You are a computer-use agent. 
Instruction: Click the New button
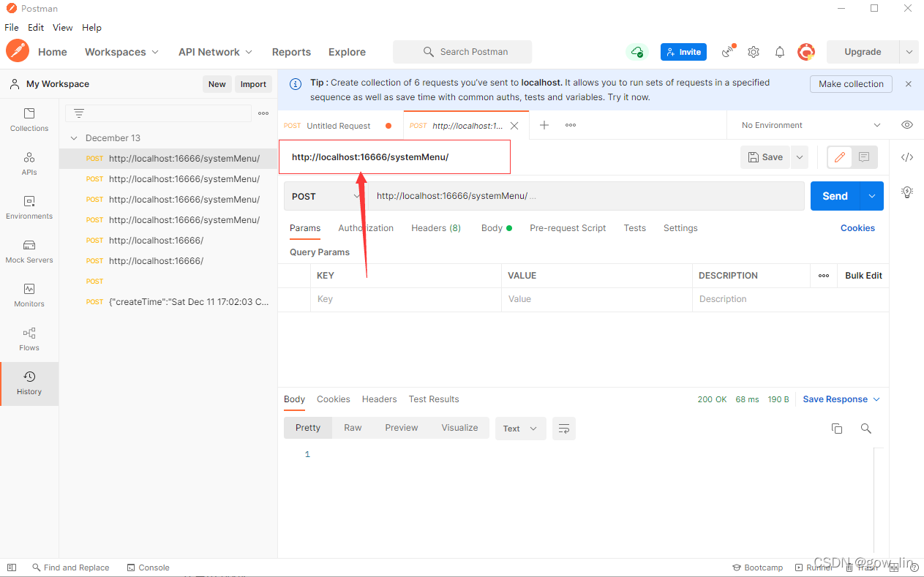217,84
